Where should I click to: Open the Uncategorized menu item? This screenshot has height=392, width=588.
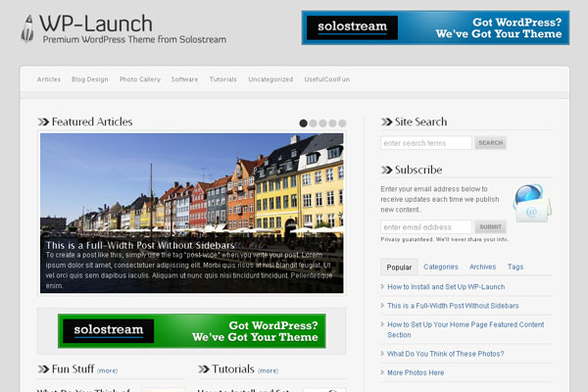coord(270,79)
